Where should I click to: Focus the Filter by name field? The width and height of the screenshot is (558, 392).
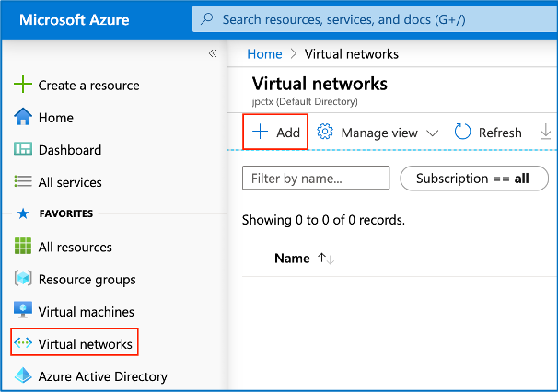click(x=315, y=178)
